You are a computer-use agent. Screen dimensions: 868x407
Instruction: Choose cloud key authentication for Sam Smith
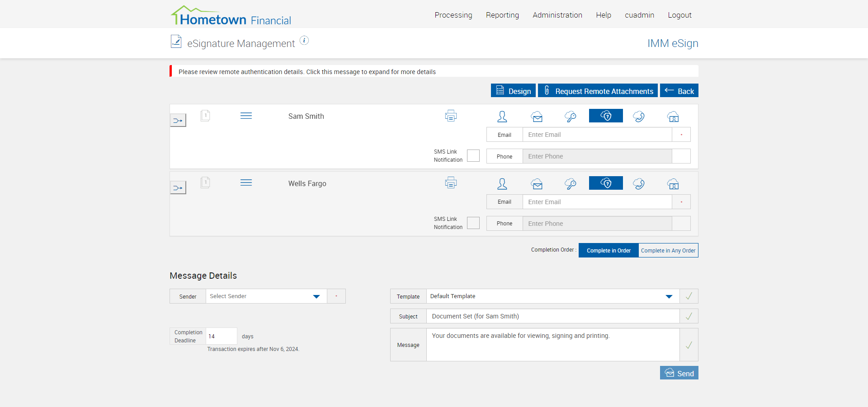[x=571, y=117]
